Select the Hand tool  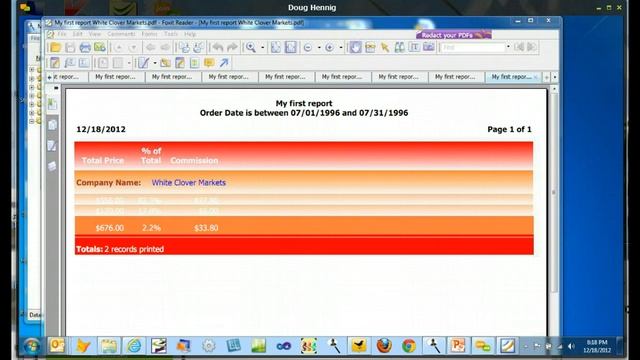355,47
